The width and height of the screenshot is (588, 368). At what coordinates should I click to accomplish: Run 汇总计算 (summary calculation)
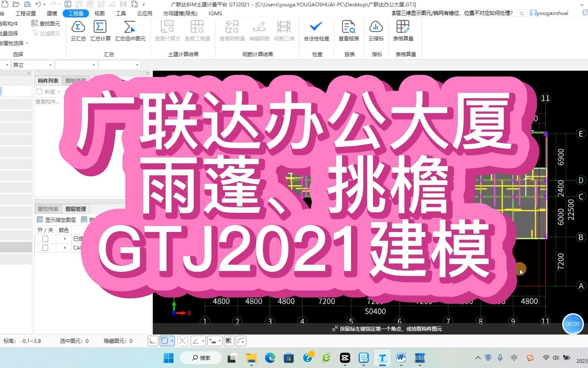[100, 30]
